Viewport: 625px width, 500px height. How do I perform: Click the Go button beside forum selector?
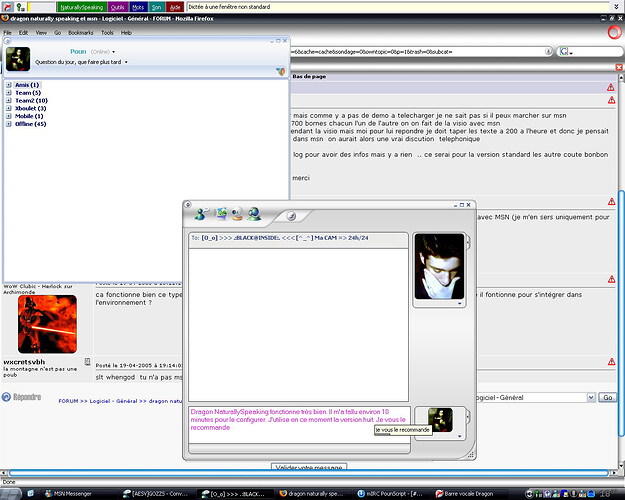point(607,397)
